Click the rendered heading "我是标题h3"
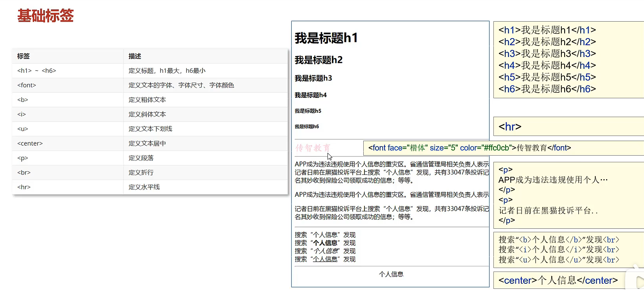This screenshot has width=644, height=290. (313, 78)
